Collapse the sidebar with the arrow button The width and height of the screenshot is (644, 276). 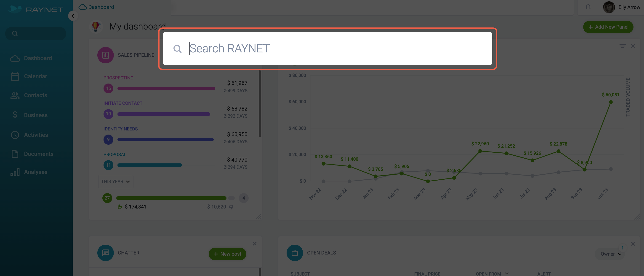pos(73,16)
